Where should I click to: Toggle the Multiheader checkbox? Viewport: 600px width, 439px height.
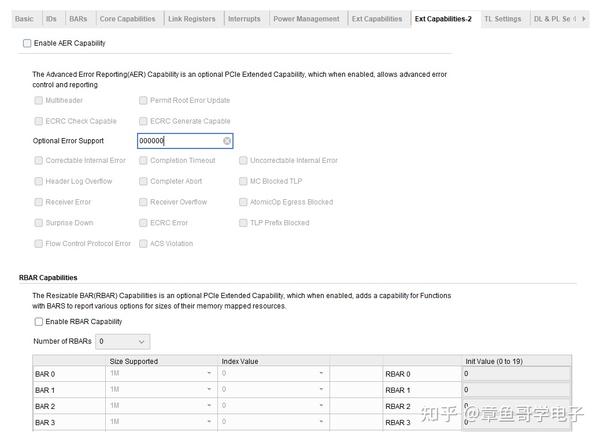(39, 101)
